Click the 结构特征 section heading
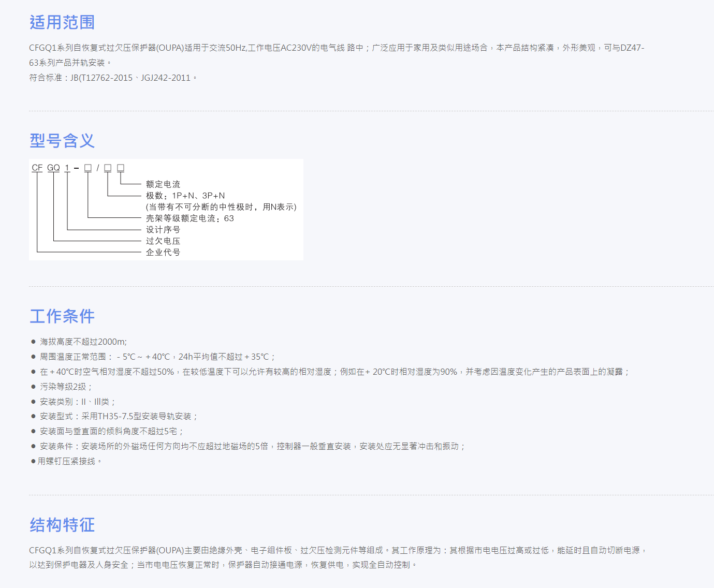The image size is (714, 588). (62, 525)
